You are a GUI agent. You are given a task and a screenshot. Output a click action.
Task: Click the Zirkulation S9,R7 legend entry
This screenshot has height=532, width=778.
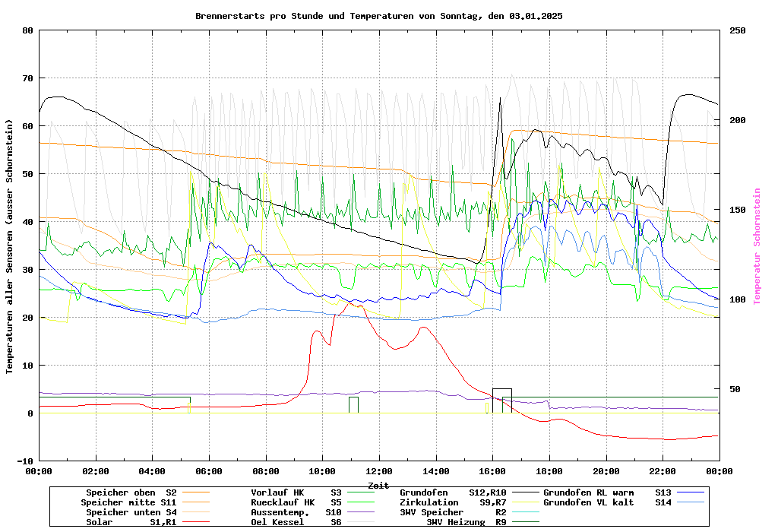coord(453,502)
